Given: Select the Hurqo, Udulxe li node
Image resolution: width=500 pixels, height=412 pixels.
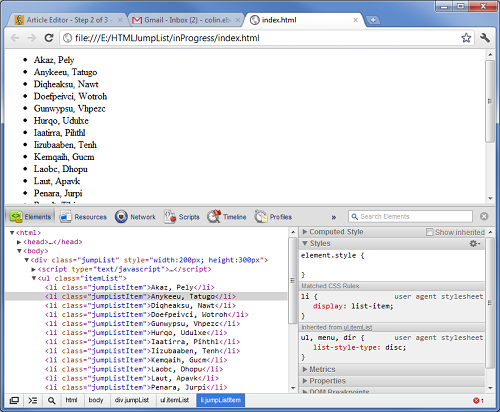Looking at the screenshot, I should [136, 333].
